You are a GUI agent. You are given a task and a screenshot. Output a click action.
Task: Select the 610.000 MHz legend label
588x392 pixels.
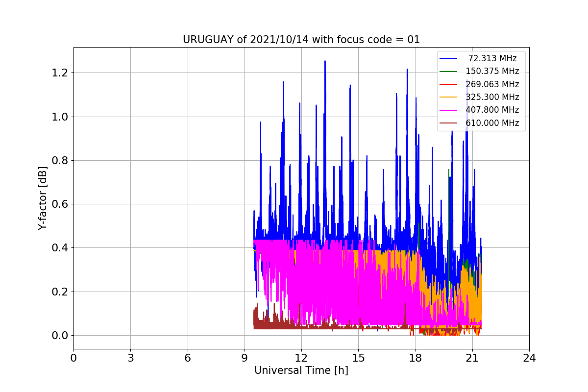[492, 123]
